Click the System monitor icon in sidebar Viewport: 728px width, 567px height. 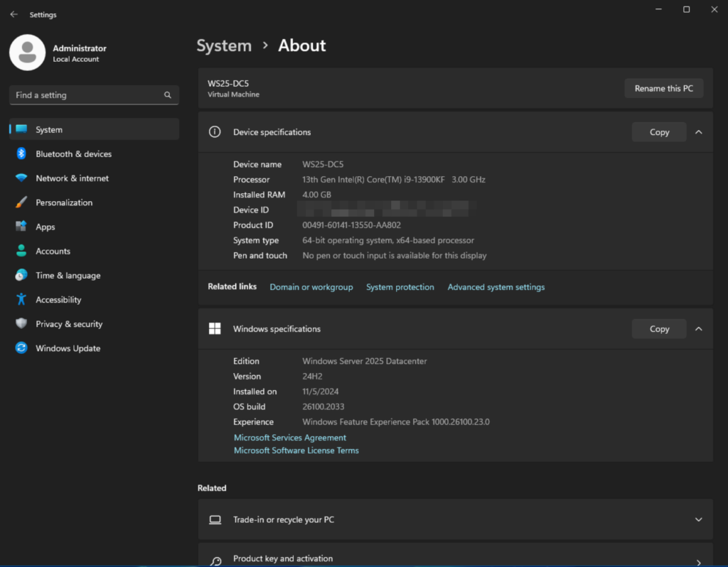point(21,129)
